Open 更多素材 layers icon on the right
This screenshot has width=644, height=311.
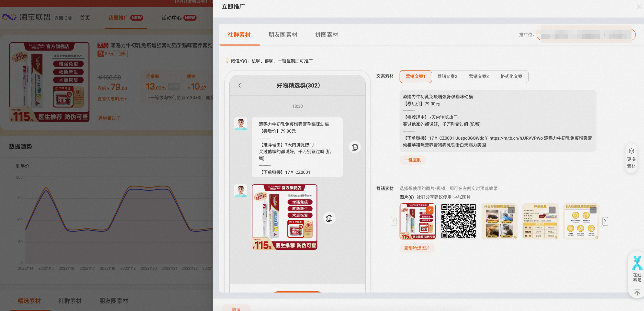pos(631,151)
